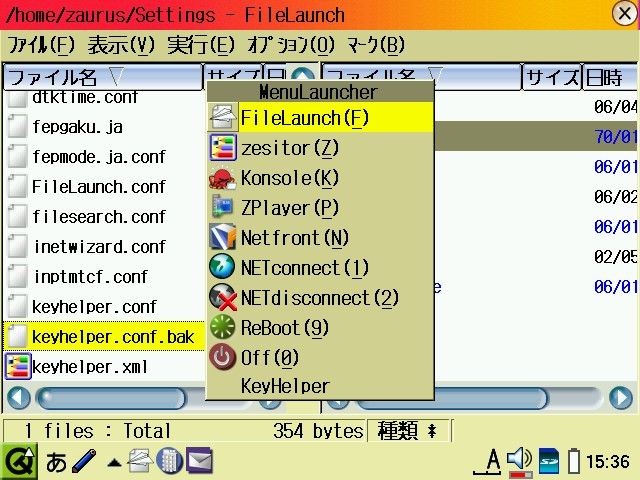Image resolution: width=640 pixels, height=480 pixels.
Task: Open the mail envelope icon in taskbar
Action: 200,461
